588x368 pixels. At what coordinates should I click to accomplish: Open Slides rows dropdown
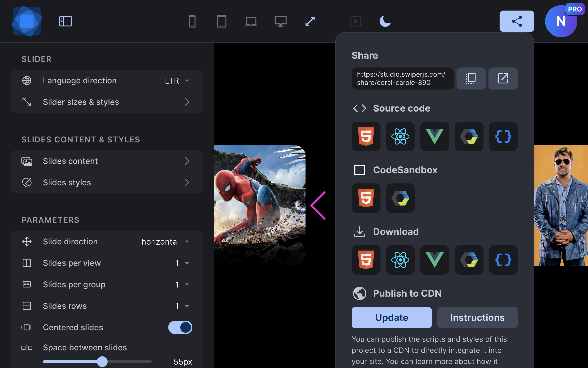tap(107, 306)
